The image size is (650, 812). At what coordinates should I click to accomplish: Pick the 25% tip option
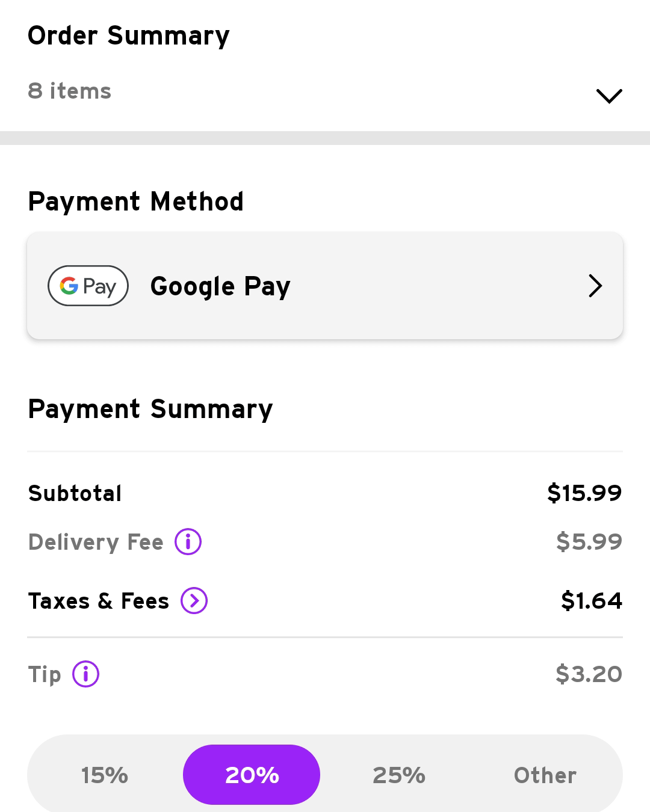399,775
